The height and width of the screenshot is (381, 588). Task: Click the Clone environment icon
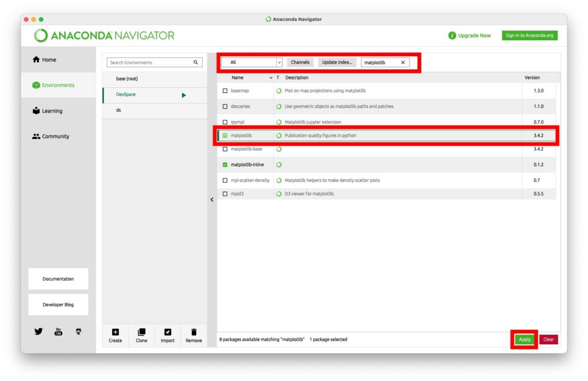(x=141, y=332)
